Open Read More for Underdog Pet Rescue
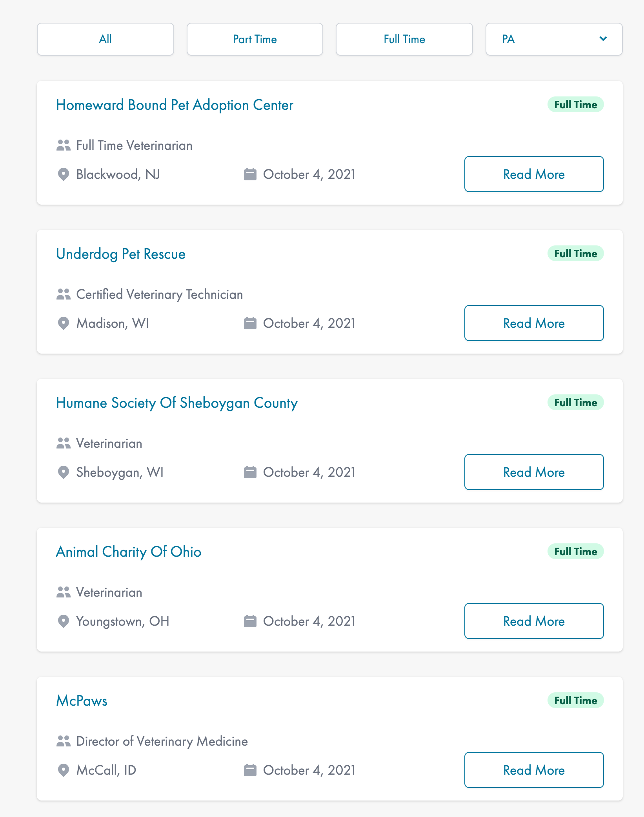This screenshot has height=817, width=644. tap(533, 323)
